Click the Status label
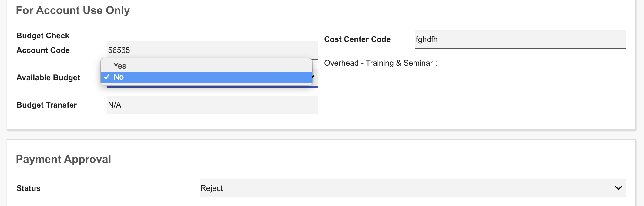Image resolution: width=644 pixels, height=206 pixels. (x=28, y=188)
